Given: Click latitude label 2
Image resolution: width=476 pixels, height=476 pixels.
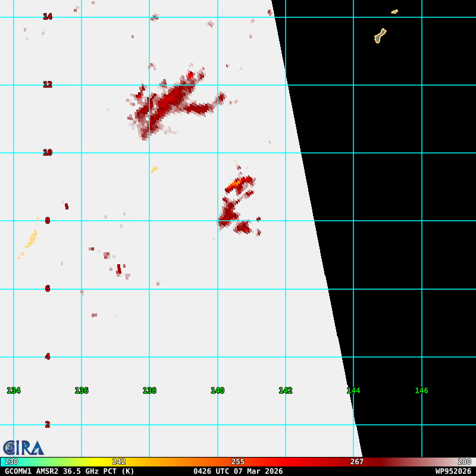Looking at the screenshot, I should point(48,424).
